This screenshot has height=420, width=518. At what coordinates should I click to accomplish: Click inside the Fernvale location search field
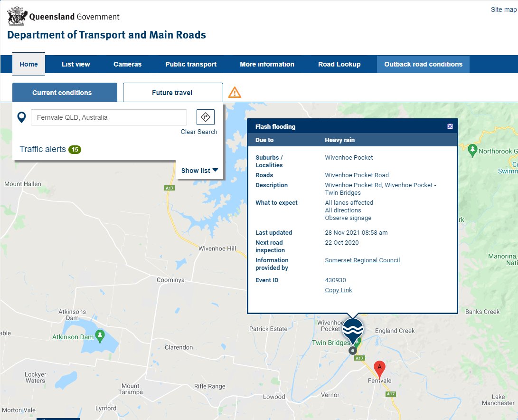(x=108, y=117)
